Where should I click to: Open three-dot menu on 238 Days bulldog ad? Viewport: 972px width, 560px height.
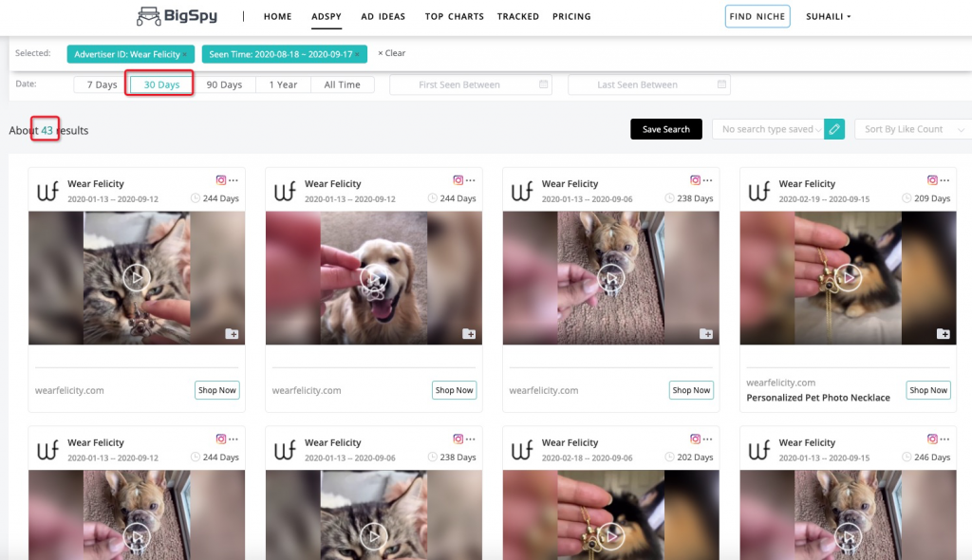tap(707, 179)
